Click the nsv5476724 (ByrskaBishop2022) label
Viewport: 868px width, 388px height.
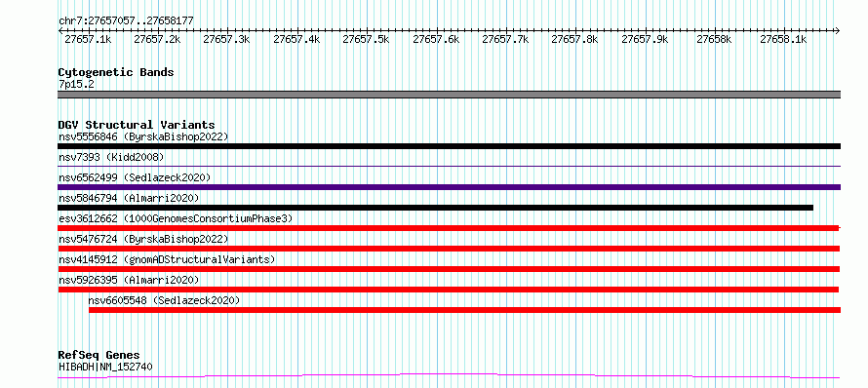(x=143, y=239)
